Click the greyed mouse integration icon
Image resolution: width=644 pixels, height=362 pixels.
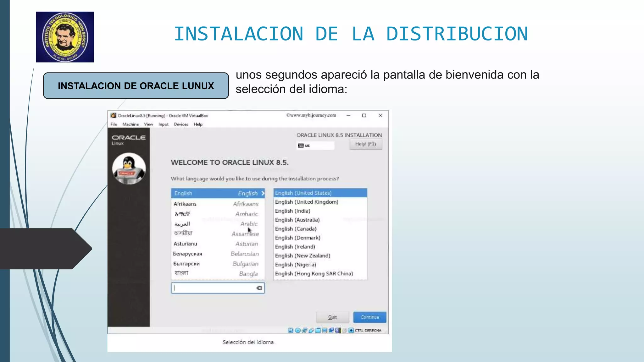pyautogui.click(x=345, y=331)
